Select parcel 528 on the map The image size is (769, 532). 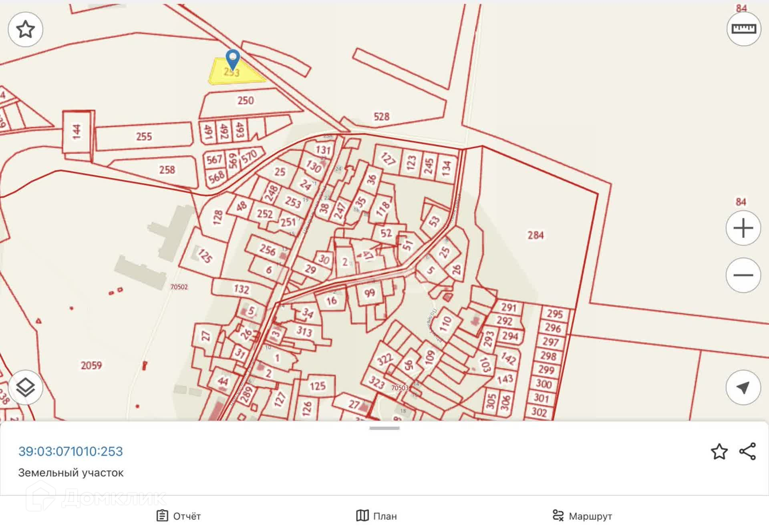[381, 116]
